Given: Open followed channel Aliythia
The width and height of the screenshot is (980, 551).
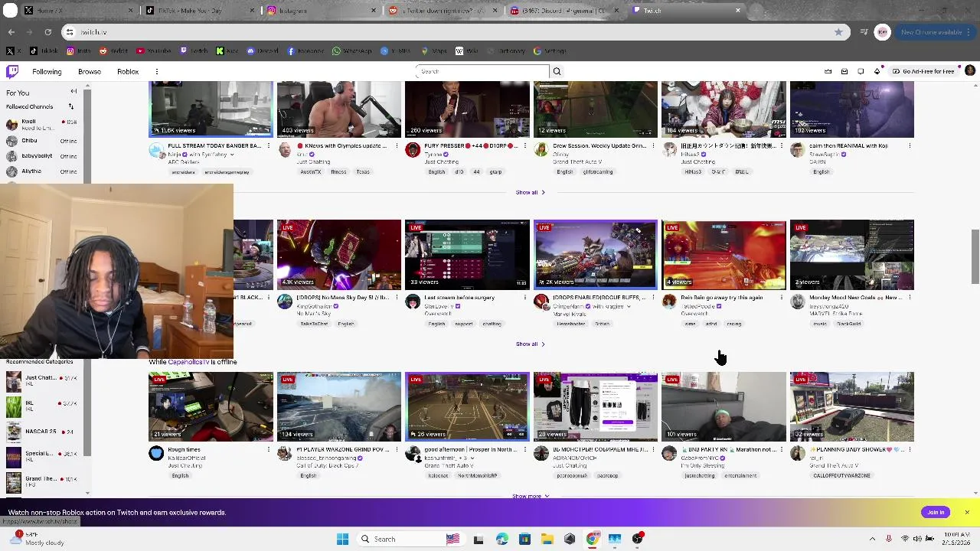Looking at the screenshot, I should coord(42,171).
